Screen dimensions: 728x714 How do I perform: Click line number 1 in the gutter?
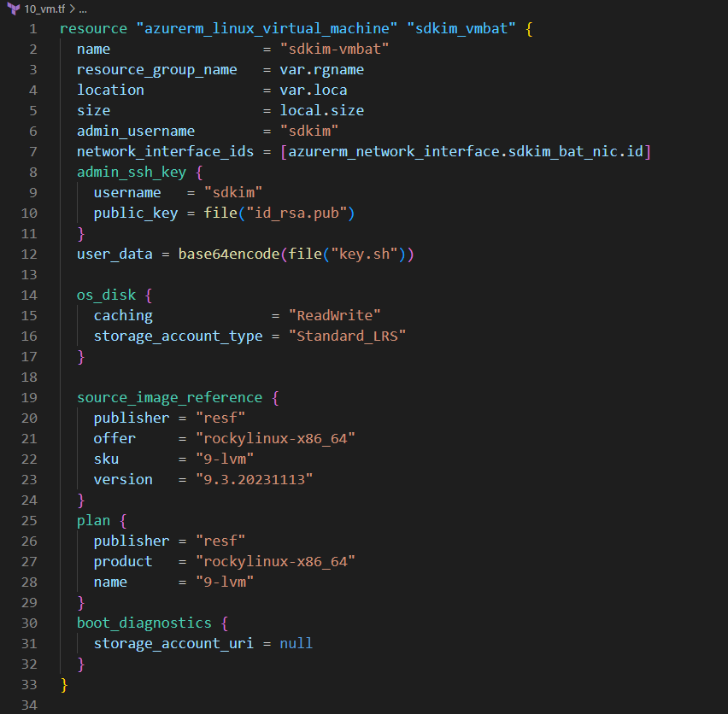click(x=33, y=29)
